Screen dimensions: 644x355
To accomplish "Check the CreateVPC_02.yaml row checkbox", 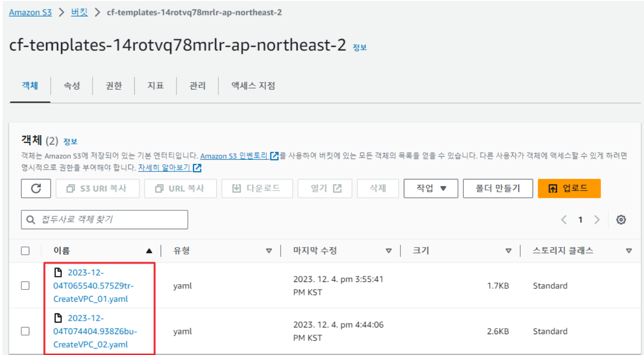I will tap(25, 331).
